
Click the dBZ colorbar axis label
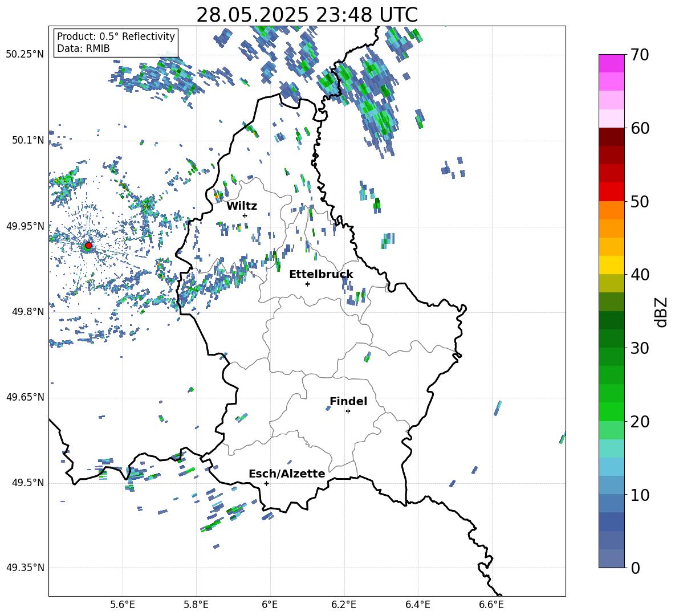[662, 312]
